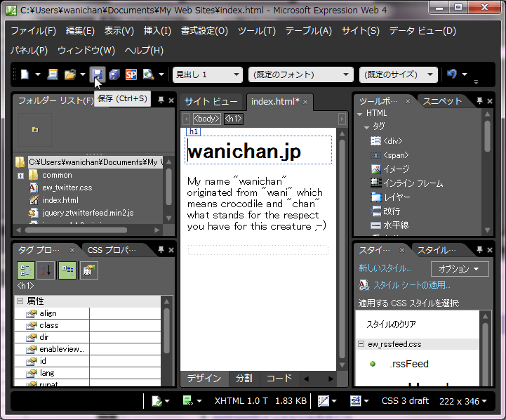Open the 編集(E) menu
Viewport: 506px width, 420px height.
click(x=80, y=31)
